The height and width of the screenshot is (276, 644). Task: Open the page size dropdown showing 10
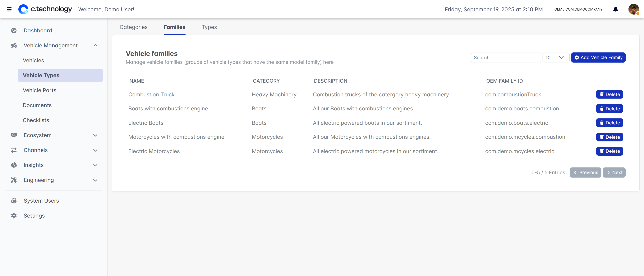pyautogui.click(x=555, y=58)
